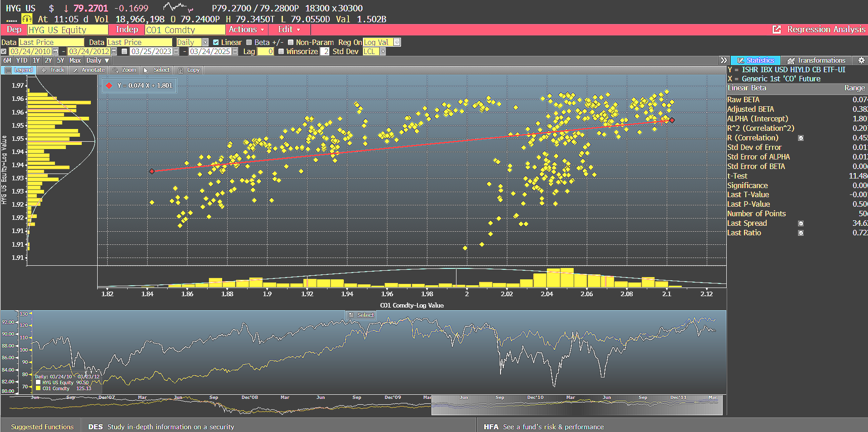The width and height of the screenshot is (868, 432).
Task: Click the Dep HYG US Equity input field
Action: click(68, 30)
